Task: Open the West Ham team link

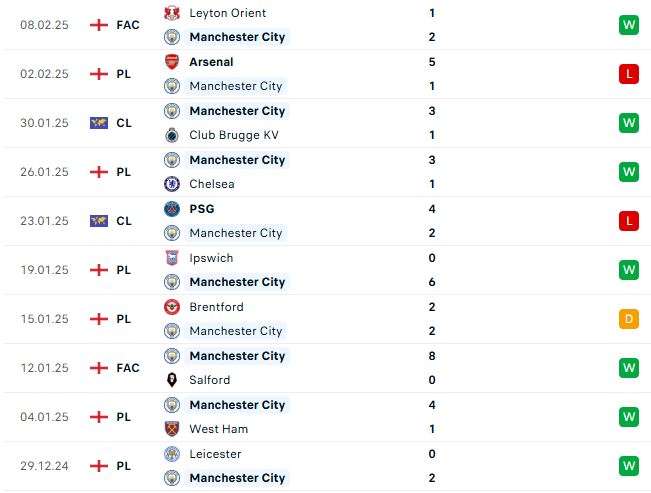Action: (218, 429)
